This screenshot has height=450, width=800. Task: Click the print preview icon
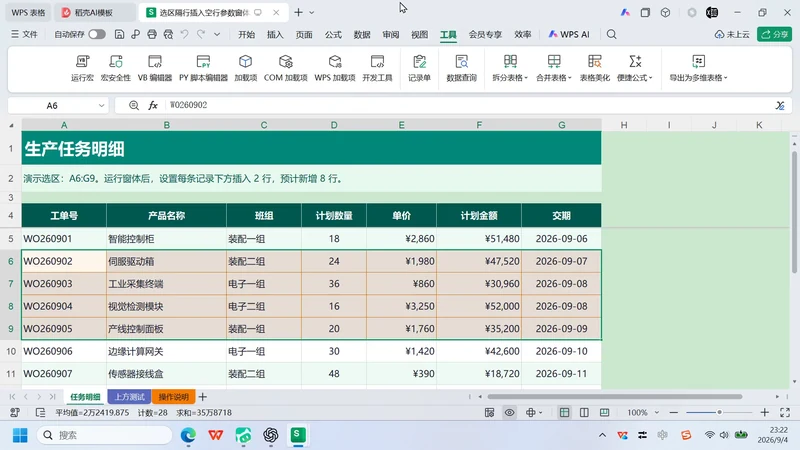(168, 34)
